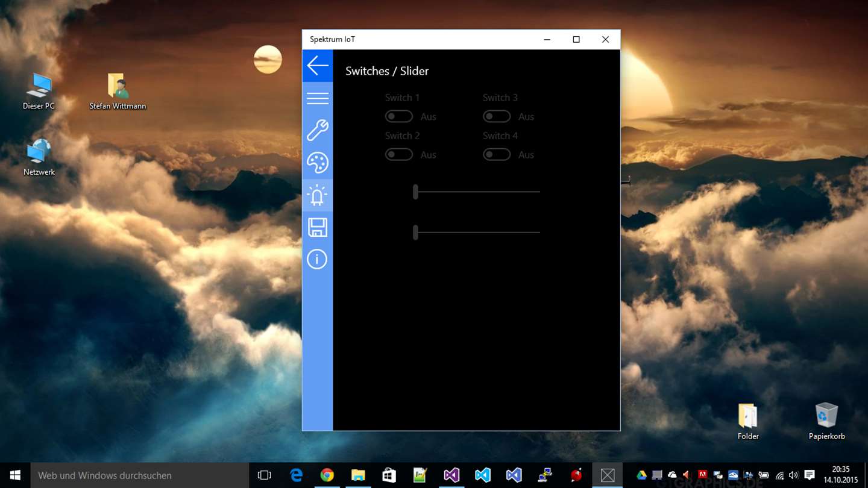Viewport: 868px width, 488px height.
Task: Turn on Switch 3
Action: point(497,116)
